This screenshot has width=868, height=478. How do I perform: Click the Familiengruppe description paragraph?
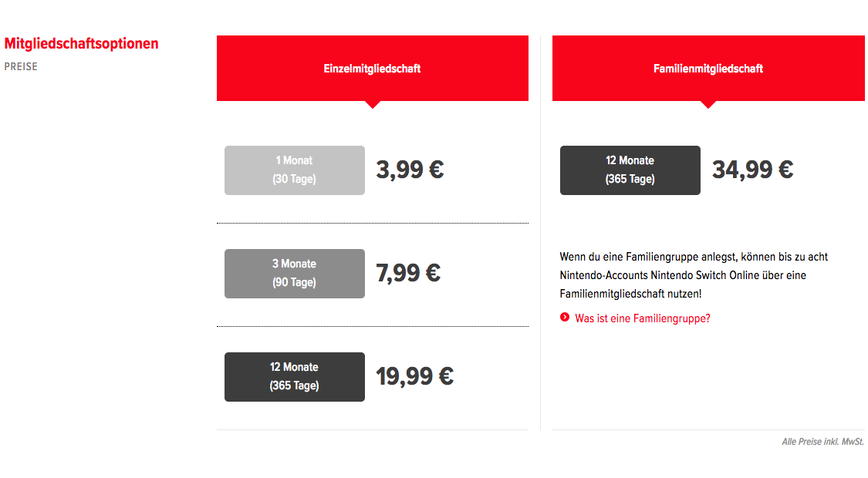(x=694, y=275)
